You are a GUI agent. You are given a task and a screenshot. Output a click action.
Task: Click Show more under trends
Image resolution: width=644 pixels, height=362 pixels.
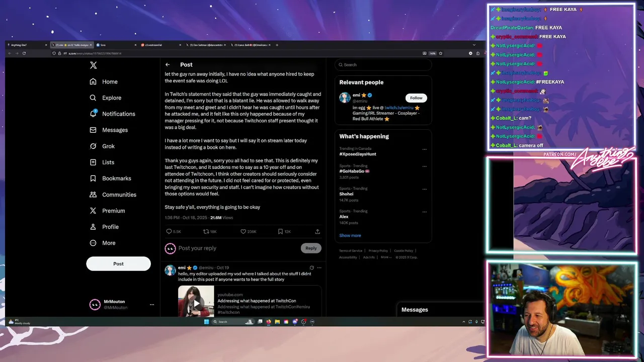tap(350, 235)
